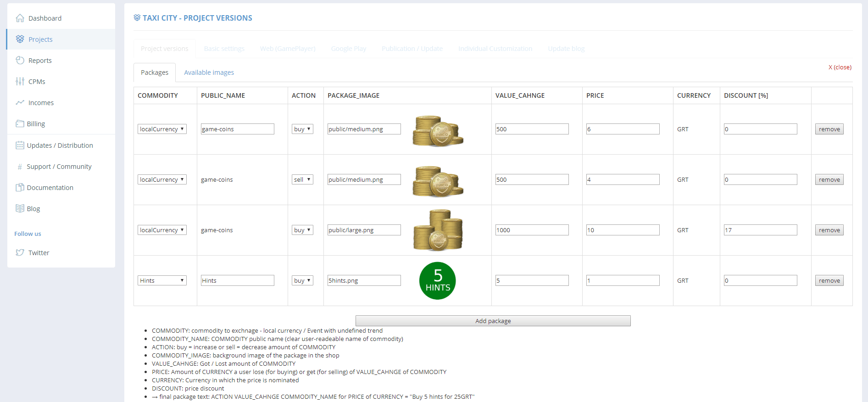Image resolution: width=868 pixels, height=402 pixels.
Task: Switch to Available images tab
Action: 209,73
